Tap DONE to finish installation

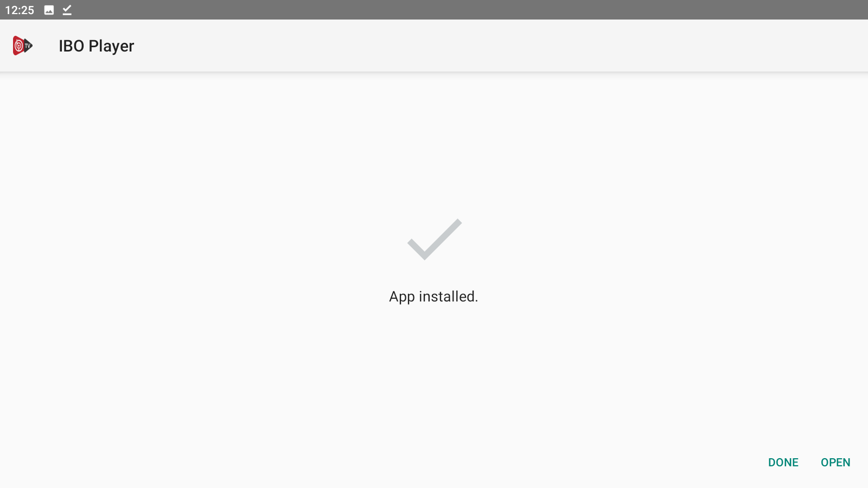[x=783, y=463]
